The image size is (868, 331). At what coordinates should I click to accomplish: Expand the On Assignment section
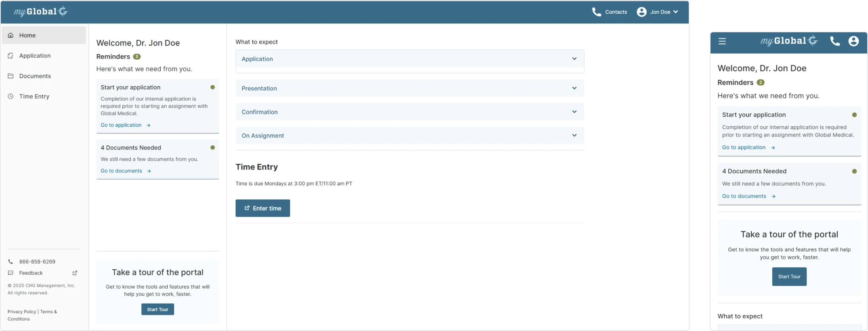(409, 136)
